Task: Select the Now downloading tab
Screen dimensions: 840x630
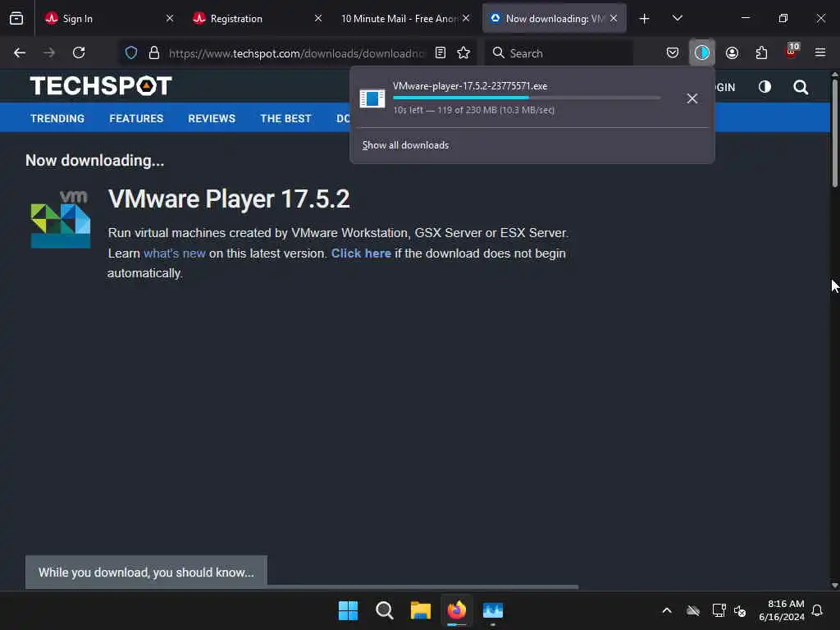Action: click(x=554, y=18)
